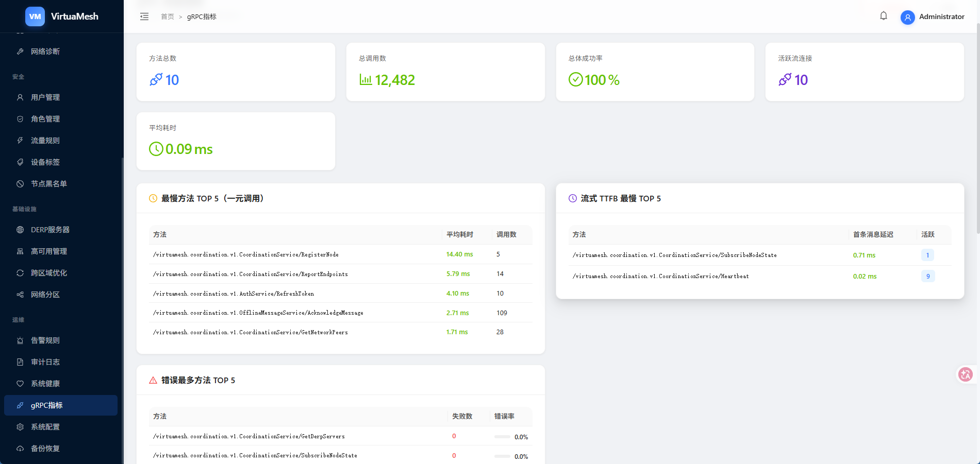This screenshot has height=464, width=980.
Task: Select the CoordinationService/Heartbeat stream row
Action: pos(760,277)
